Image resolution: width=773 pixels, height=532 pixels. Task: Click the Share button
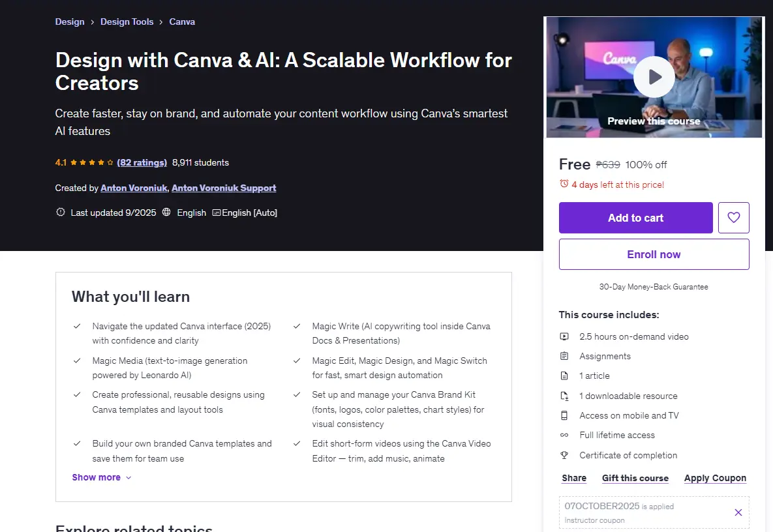pos(574,478)
